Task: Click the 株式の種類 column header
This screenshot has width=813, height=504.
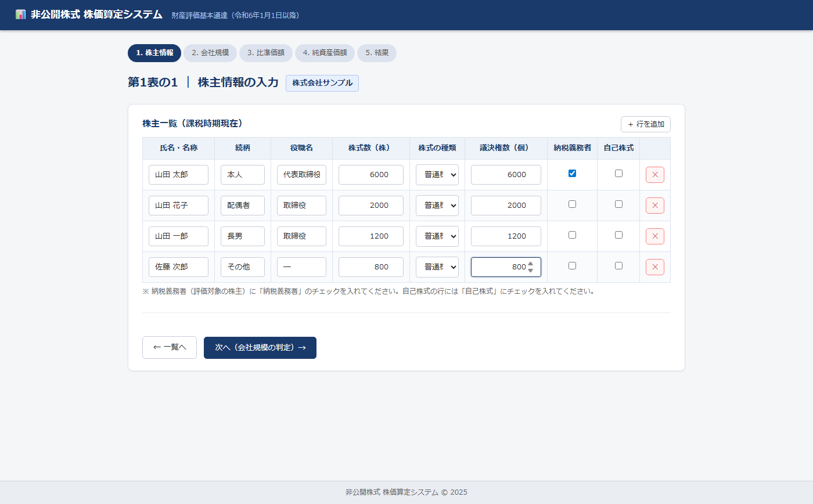Action: pyautogui.click(x=437, y=148)
